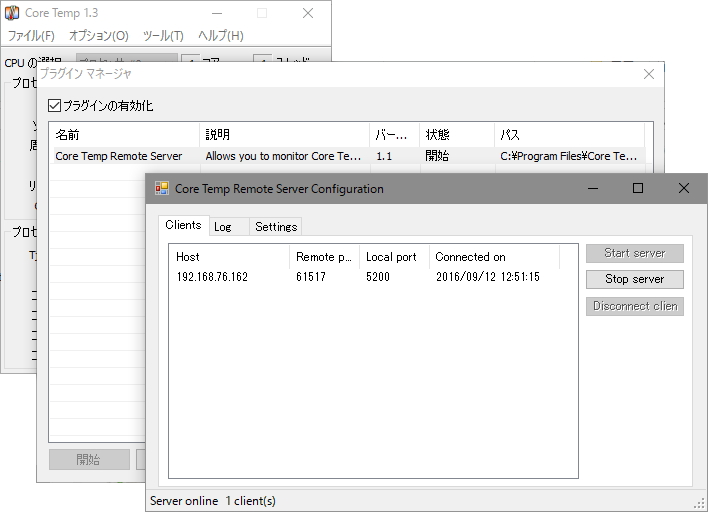Viewport: 708px width, 512px height.
Task: Click the Host column header
Action: coord(229,257)
